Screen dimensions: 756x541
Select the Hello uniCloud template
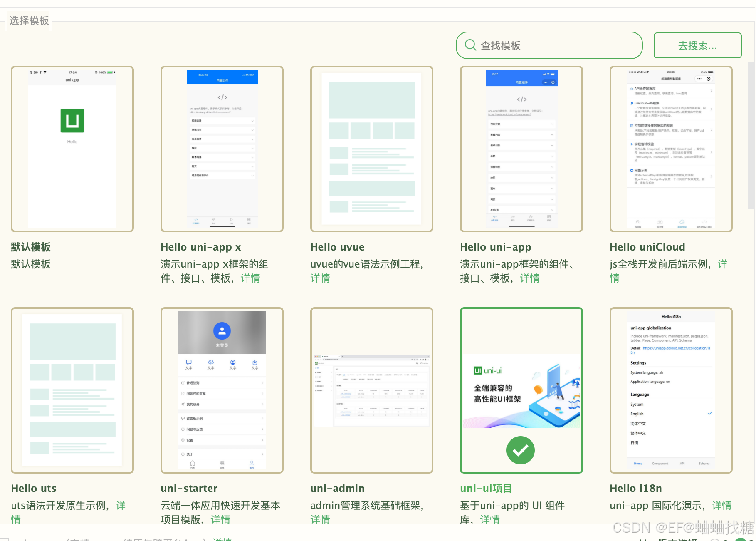tap(671, 148)
